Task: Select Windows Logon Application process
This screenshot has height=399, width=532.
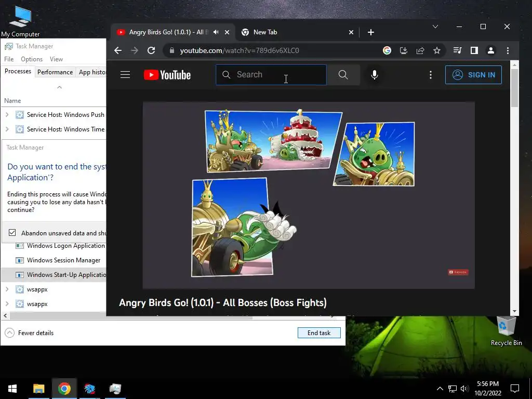Action: [54, 246]
